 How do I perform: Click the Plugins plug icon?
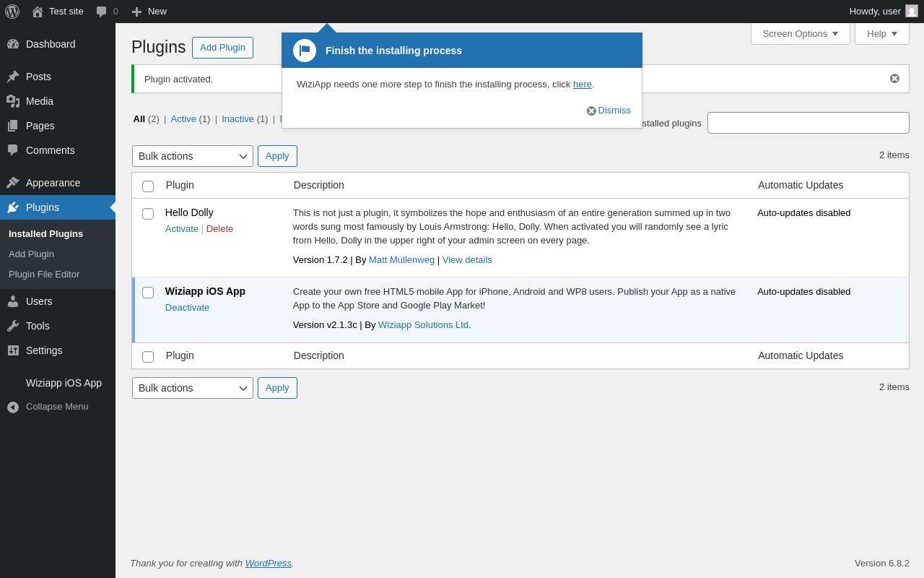tap(13, 207)
